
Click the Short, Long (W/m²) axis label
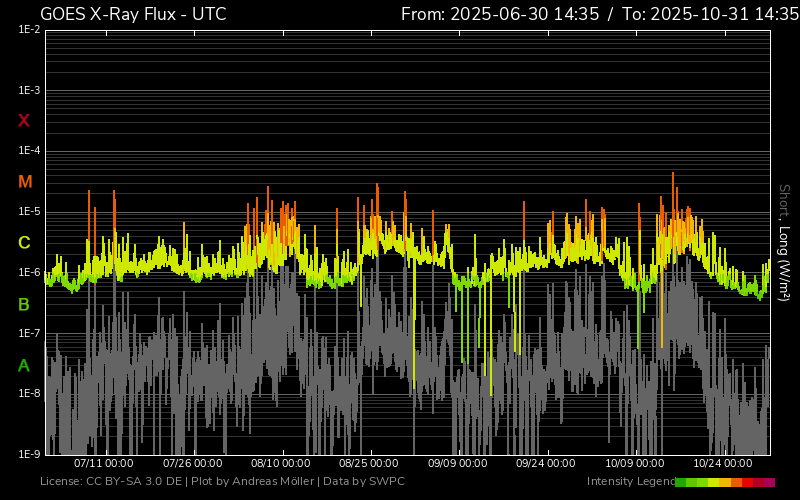click(x=785, y=242)
